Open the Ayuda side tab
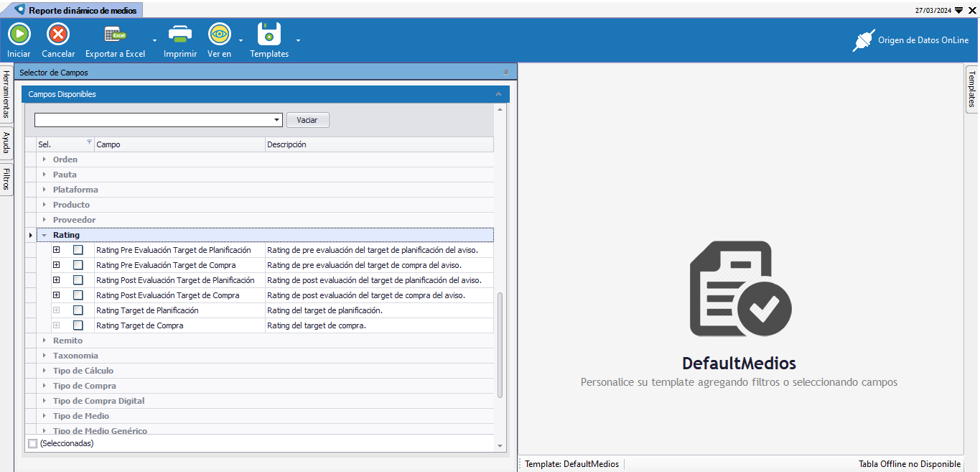The image size is (980, 472). click(x=6, y=142)
